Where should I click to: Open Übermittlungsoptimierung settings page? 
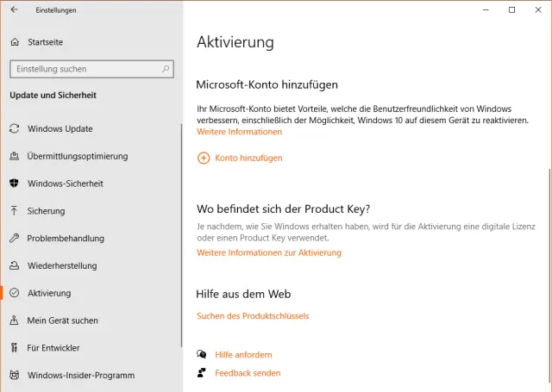(x=78, y=156)
